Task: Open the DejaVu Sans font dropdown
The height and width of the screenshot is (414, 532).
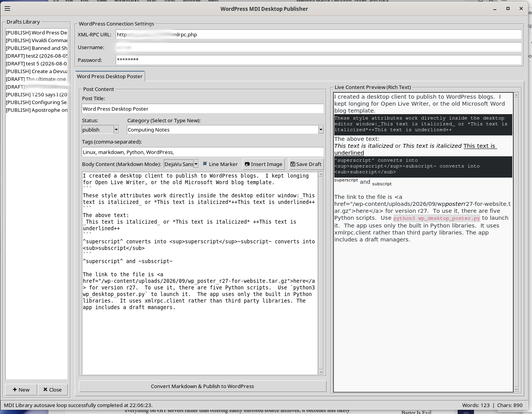Action: pyautogui.click(x=181, y=164)
